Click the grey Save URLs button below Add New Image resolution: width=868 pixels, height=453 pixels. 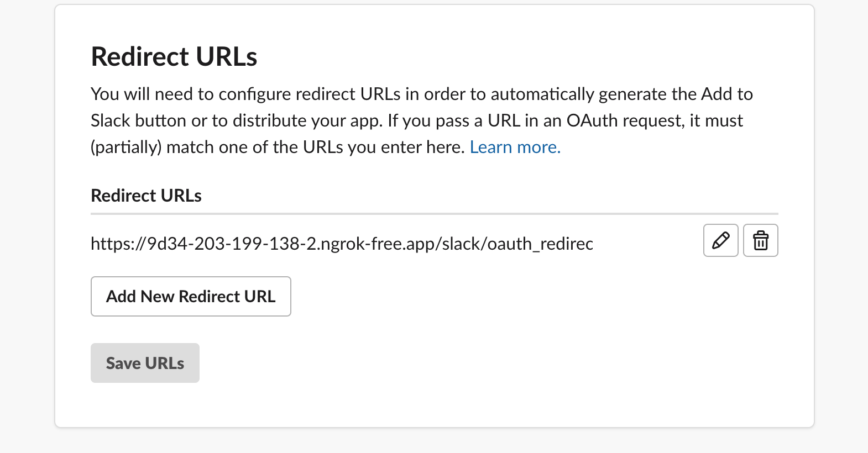pyautogui.click(x=145, y=363)
